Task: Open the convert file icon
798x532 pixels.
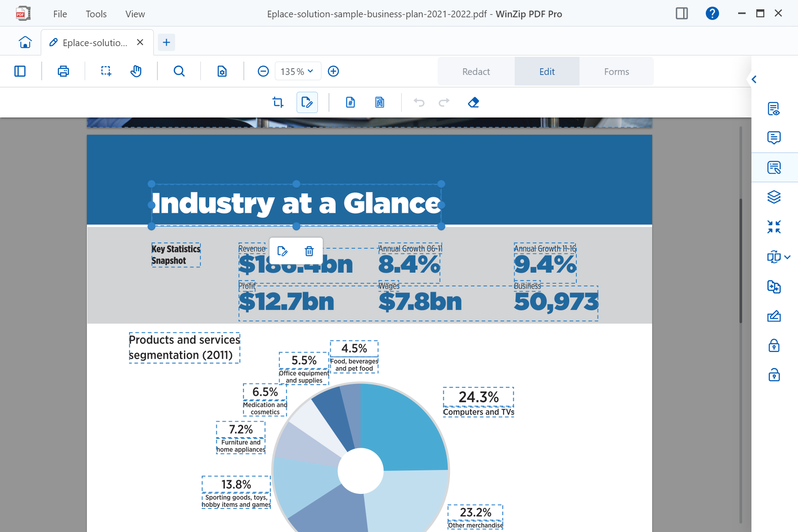Action: pos(774,287)
